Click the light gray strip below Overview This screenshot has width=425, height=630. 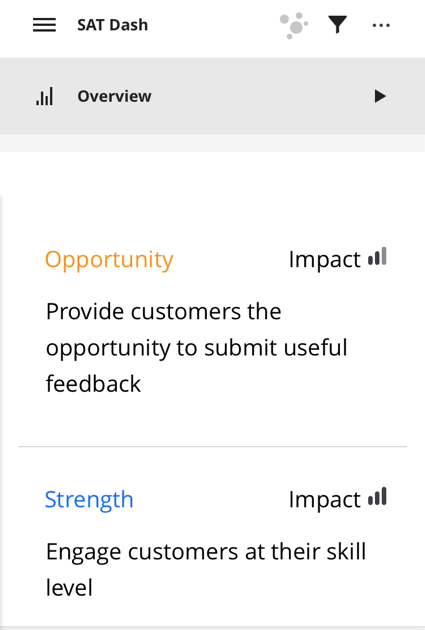212,143
